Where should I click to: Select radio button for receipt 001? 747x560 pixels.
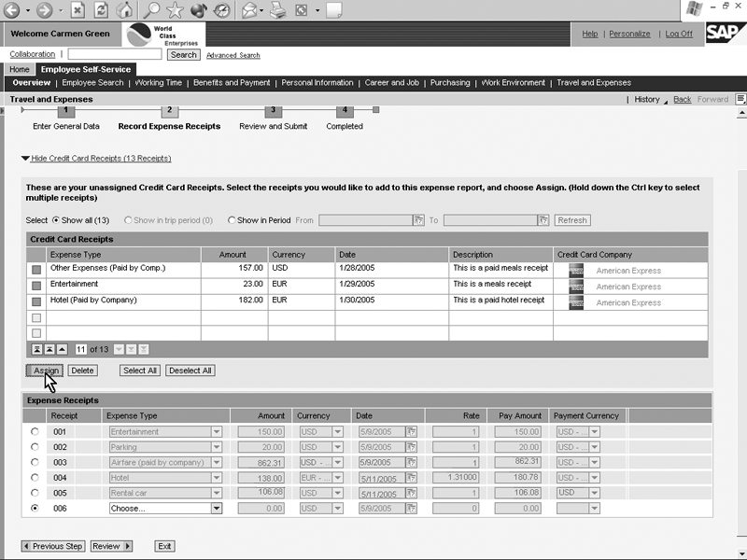pyautogui.click(x=35, y=431)
